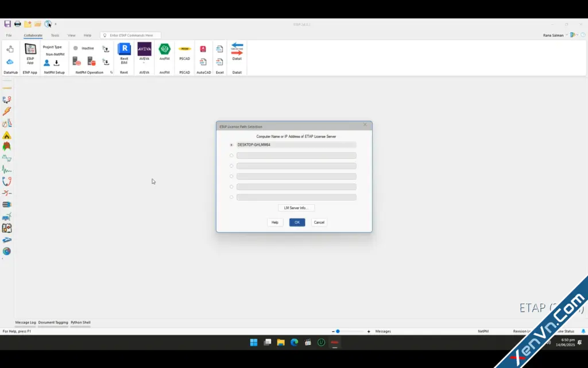Screen dimensions: 588x368
Task: Click the zoom slider handle in status bar
Action: (338, 331)
